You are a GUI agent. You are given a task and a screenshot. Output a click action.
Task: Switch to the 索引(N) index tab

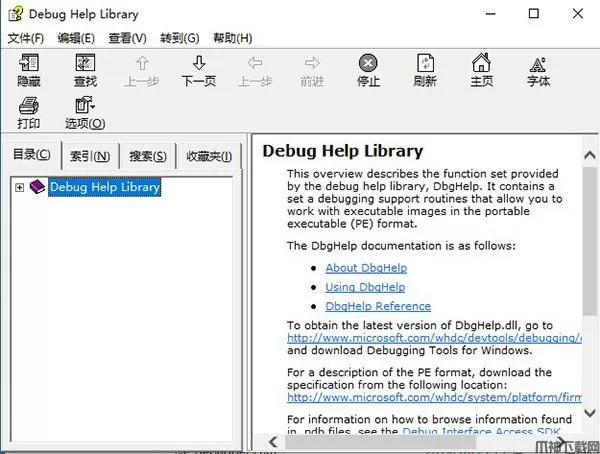click(x=90, y=156)
